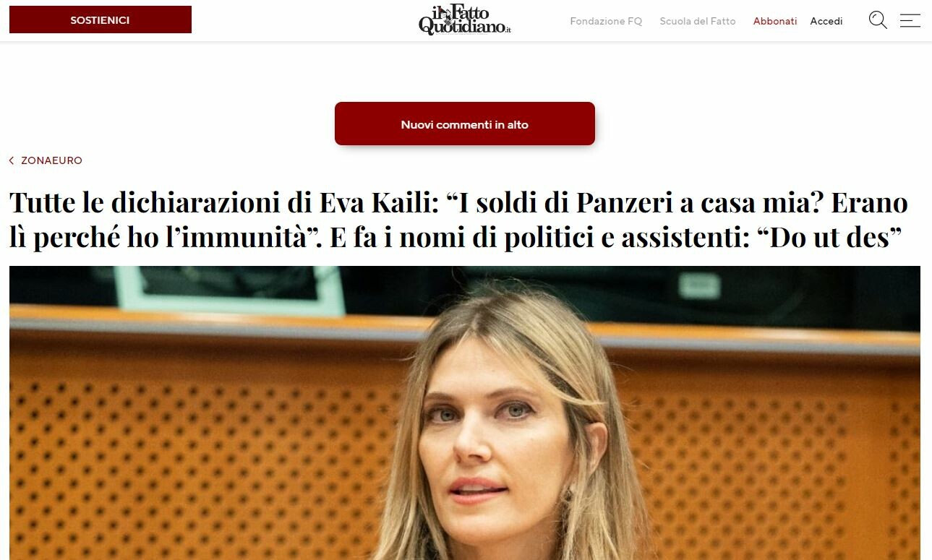This screenshot has width=932, height=560.
Task: Click the back chevron beside ZONAEURO
Action: tap(12, 160)
